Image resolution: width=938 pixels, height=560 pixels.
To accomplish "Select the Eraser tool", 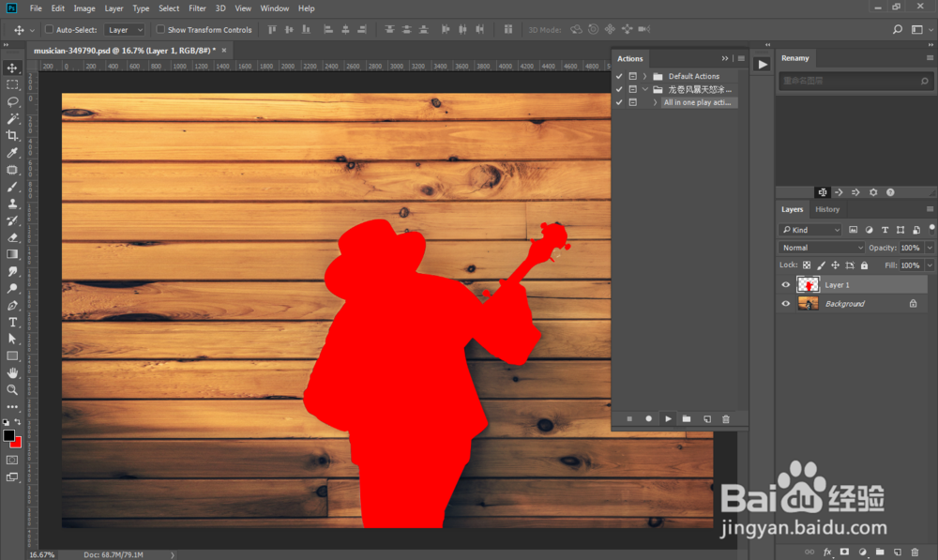I will (12, 237).
